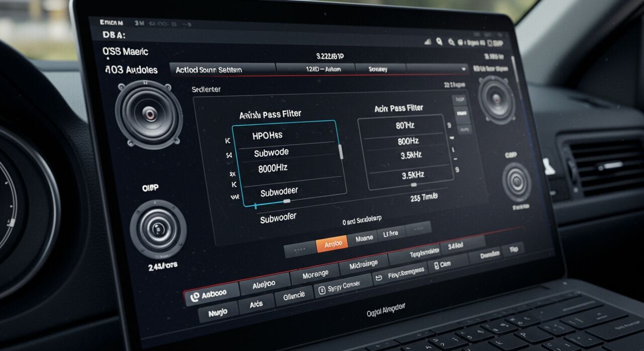The height and width of the screenshot is (351, 644).
Task: Click the horizontal slider thumb under Subwodeer
Action: [287, 201]
